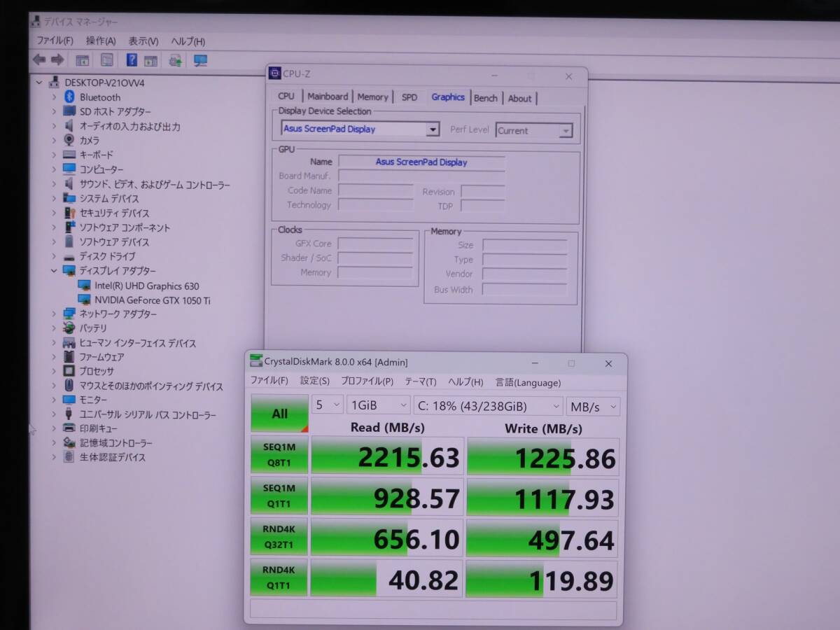The width and height of the screenshot is (840, 630).
Task: Click the Back arrow in Device Manager toolbar
Action: pyautogui.click(x=39, y=60)
